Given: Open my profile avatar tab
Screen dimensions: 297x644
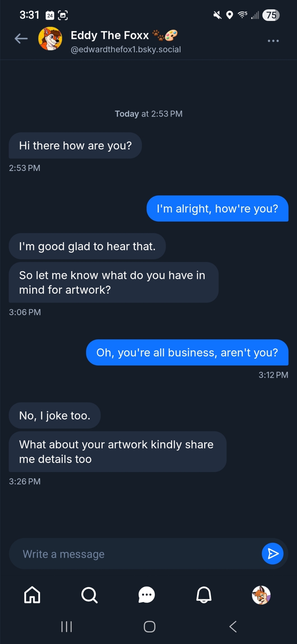Looking at the screenshot, I should click(261, 595).
